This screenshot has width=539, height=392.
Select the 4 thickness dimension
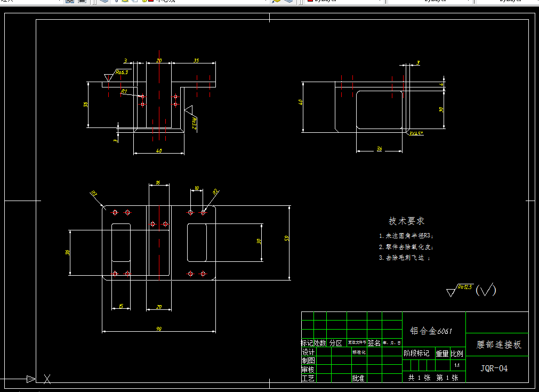point(442,84)
